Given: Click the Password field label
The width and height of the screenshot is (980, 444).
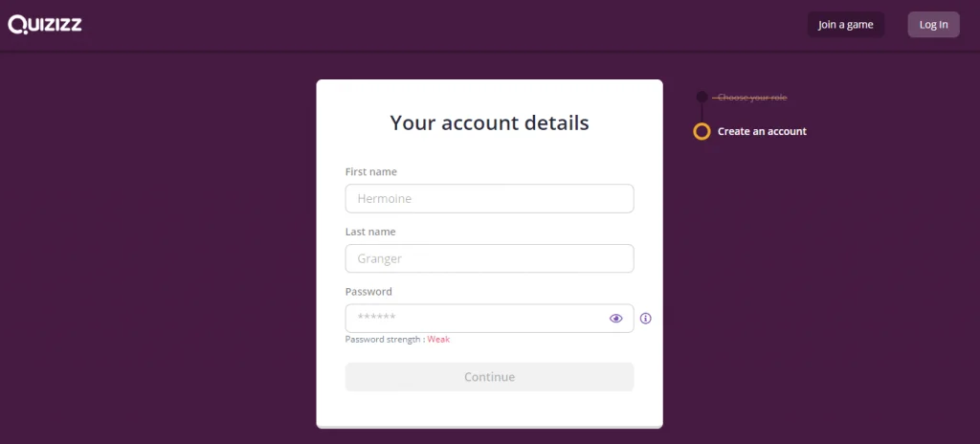Looking at the screenshot, I should click(368, 292).
